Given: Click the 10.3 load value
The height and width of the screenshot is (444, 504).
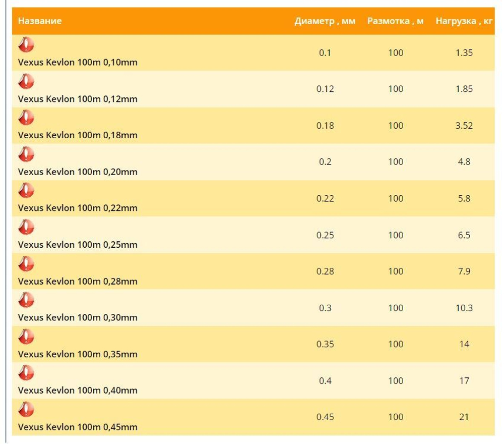Looking at the screenshot, I should click(464, 308).
